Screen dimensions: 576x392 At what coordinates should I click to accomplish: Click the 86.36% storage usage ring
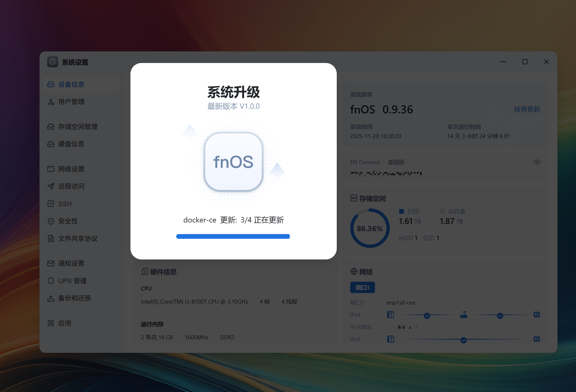click(370, 228)
